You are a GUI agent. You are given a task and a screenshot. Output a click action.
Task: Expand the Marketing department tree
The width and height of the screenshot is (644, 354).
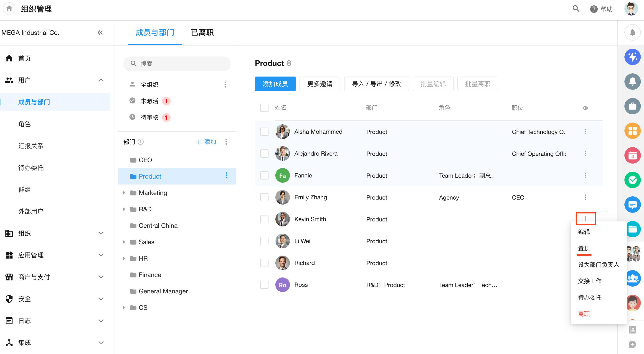124,193
